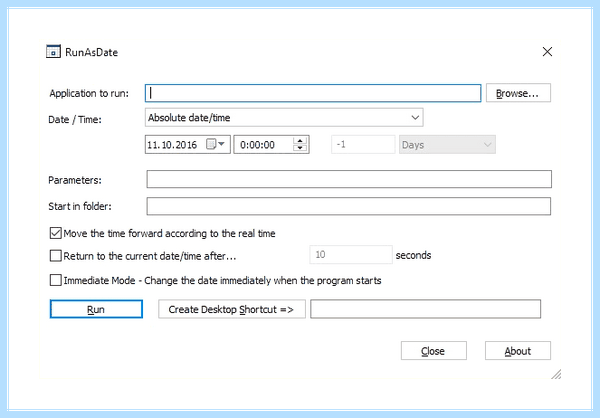This screenshot has height=418, width=600.
Task: Click the 11.10.2016 date field
Action: (188, 144)
